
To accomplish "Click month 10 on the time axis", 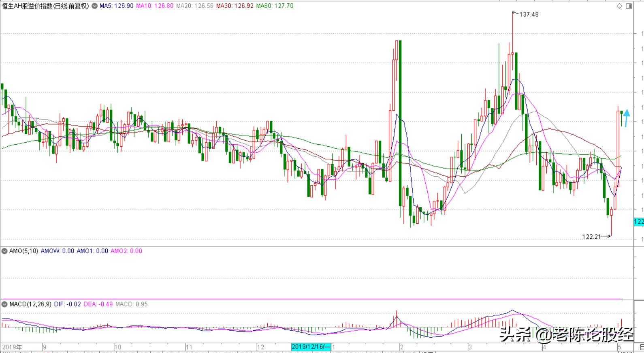I will pos(118,347).
